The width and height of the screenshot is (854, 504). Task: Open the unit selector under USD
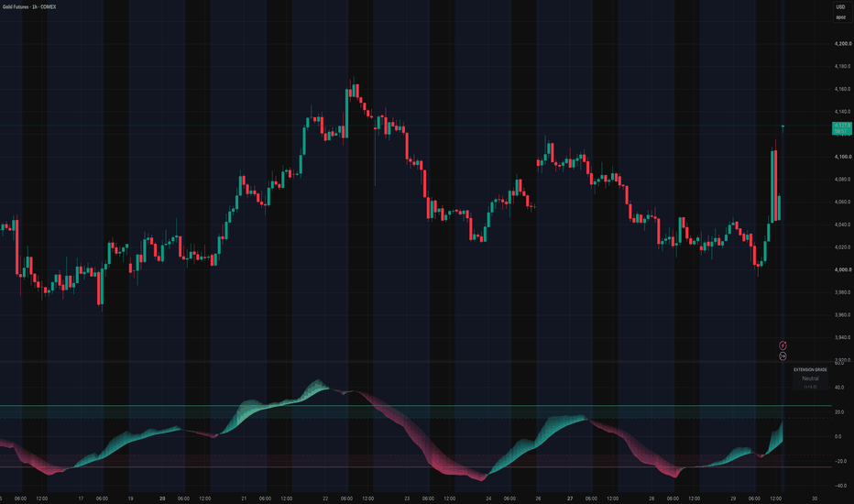pos(840,17)
